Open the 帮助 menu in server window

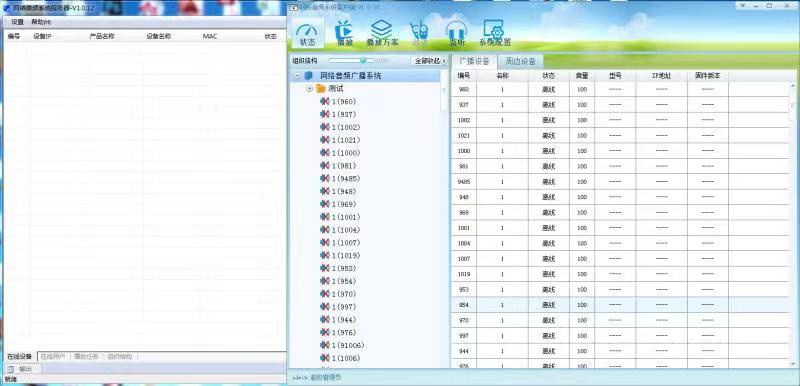click(x=41, y=22)
